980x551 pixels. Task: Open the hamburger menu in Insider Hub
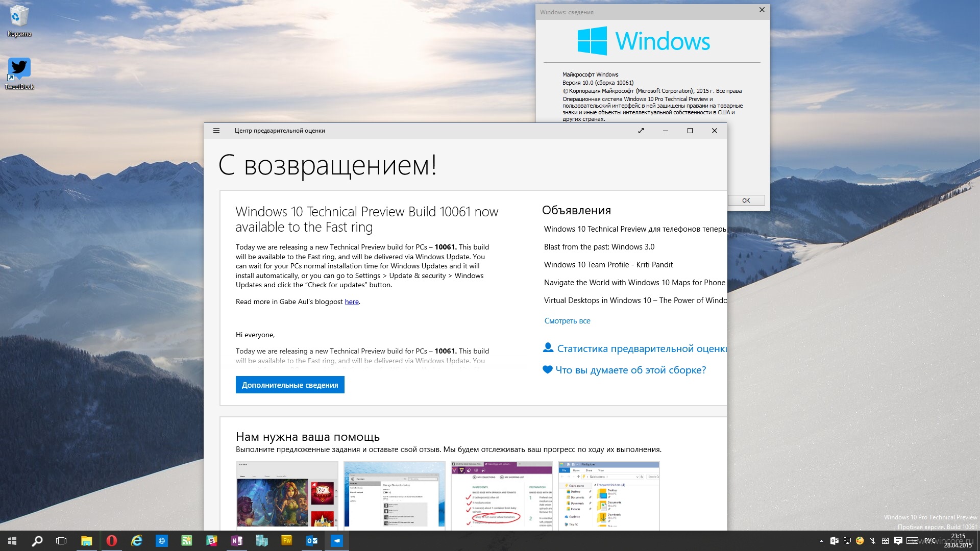(x=216, y=131)
